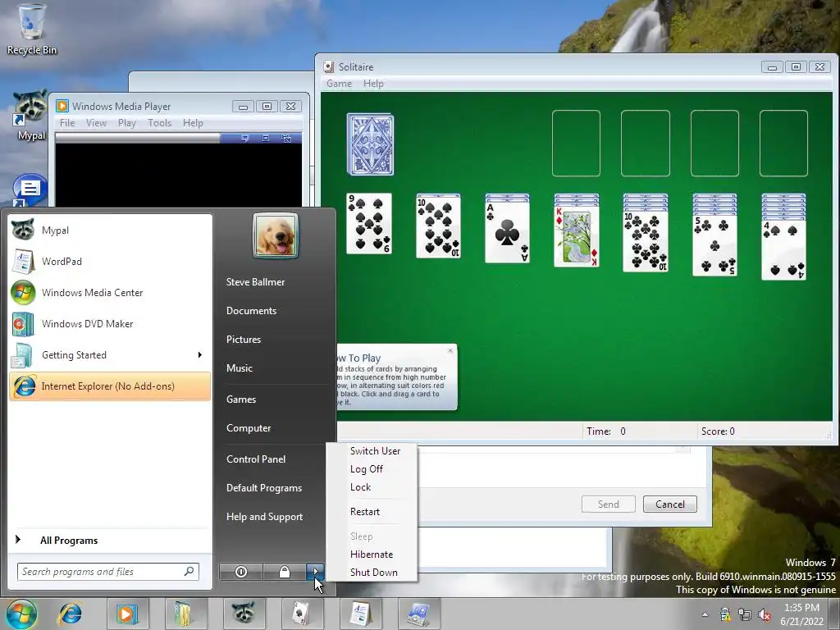Screen dimensions: 840x630
Task: Open Mypal from the Start menu list
Action: pos(110,231)
